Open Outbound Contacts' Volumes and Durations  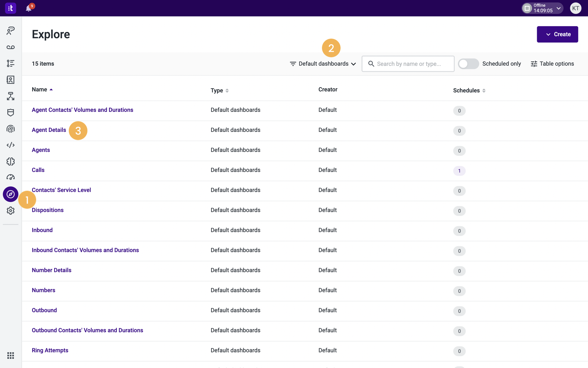click(87, 330)
